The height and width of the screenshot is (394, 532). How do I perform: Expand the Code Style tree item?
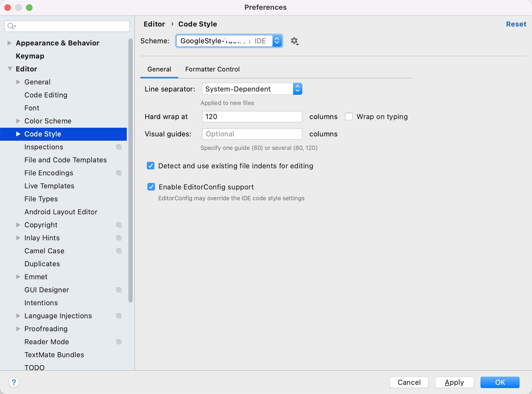pos(18,134)
